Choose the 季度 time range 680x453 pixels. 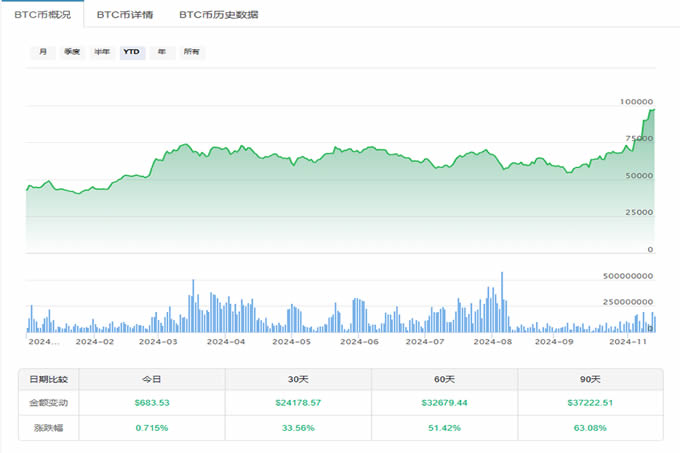72,52
